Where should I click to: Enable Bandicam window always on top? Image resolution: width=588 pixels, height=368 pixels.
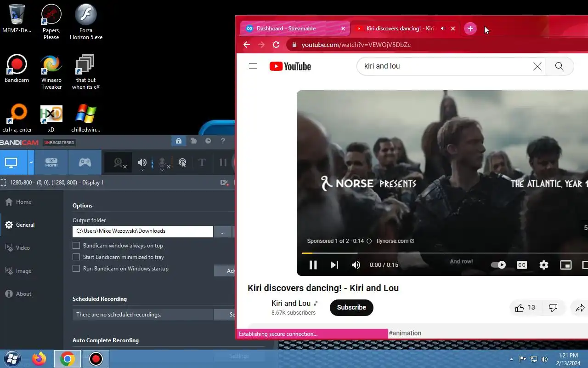(x=76, y=246)
